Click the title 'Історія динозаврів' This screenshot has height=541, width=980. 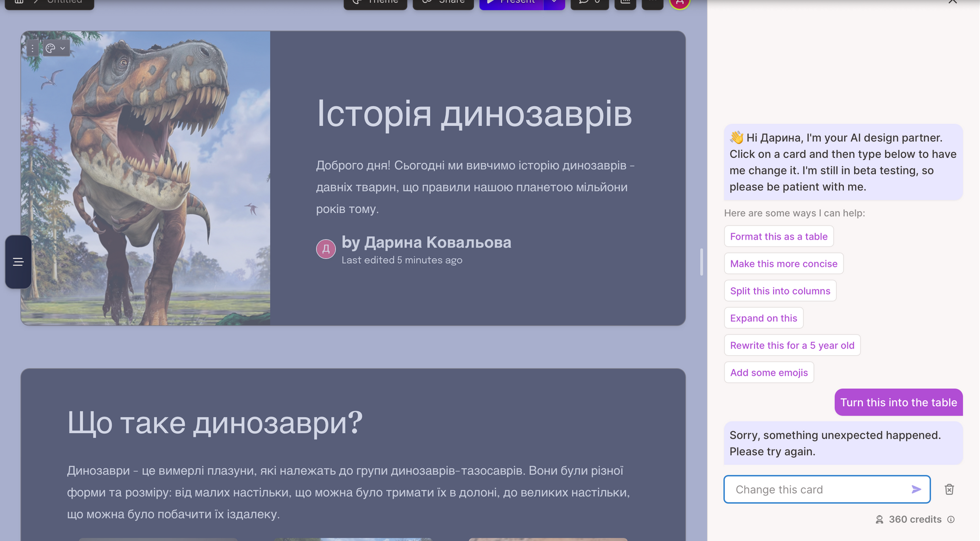tap(474, 114)
